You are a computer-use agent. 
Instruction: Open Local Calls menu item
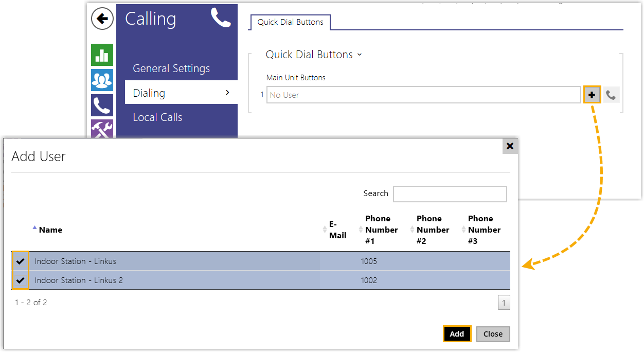157,117
